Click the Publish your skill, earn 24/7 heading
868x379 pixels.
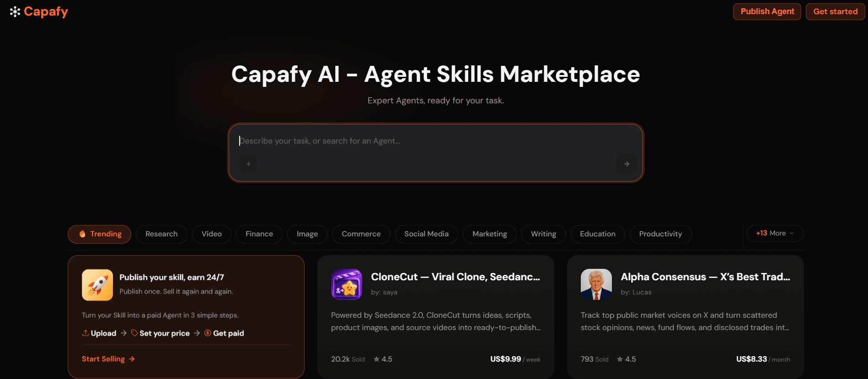pos(172,277)
